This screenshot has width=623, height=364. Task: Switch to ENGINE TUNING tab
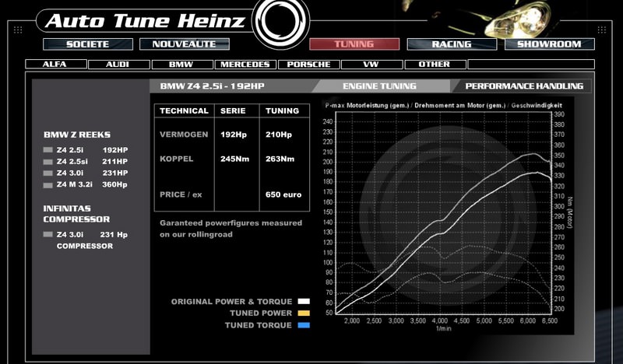tap(380, 86)
